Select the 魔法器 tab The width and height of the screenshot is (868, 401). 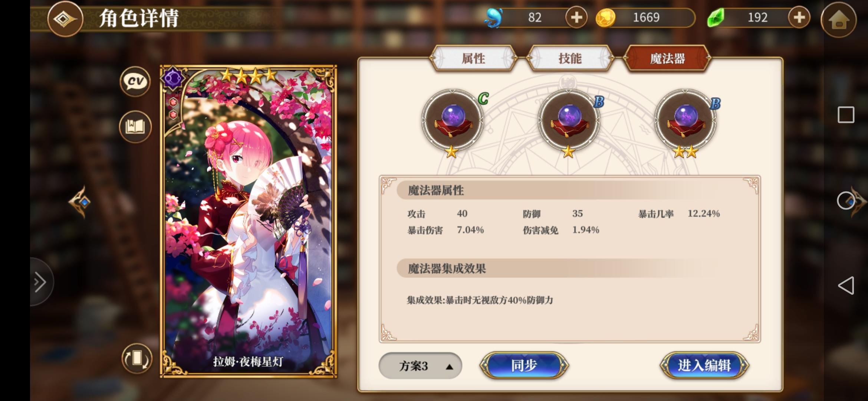[667, 59]
